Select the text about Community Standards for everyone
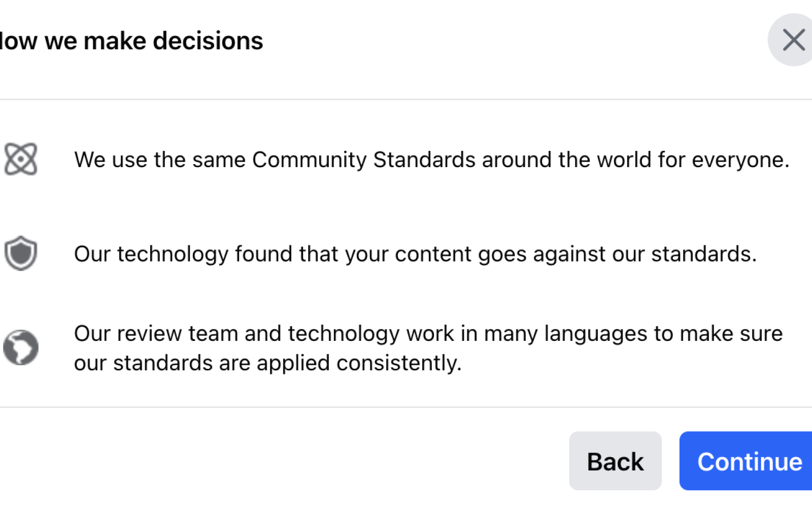812x508 pixels. [431, 160]
